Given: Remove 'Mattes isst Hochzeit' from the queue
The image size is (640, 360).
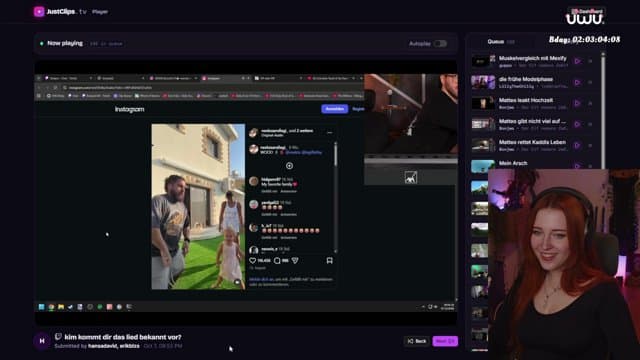Looking at the screenshot, I should 590,103.
